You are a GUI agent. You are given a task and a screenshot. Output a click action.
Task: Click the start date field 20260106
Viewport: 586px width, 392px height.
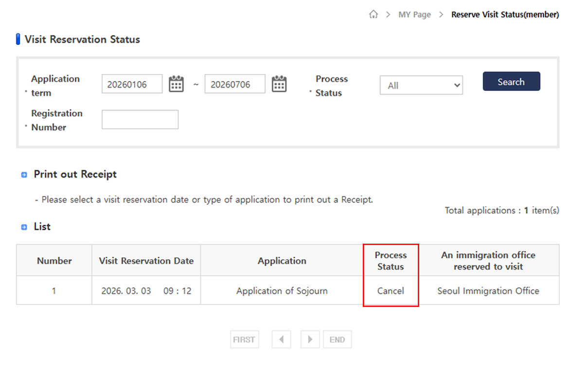[x=132, y=84]
